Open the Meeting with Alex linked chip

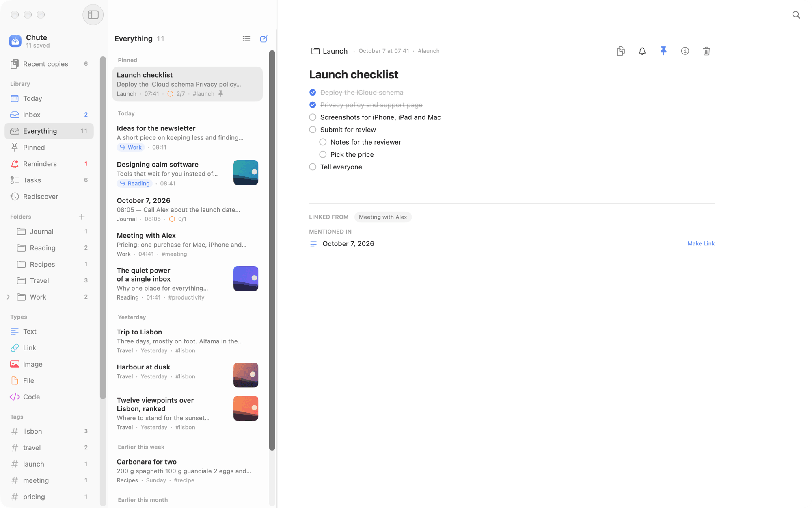click(x=382, y=217)
